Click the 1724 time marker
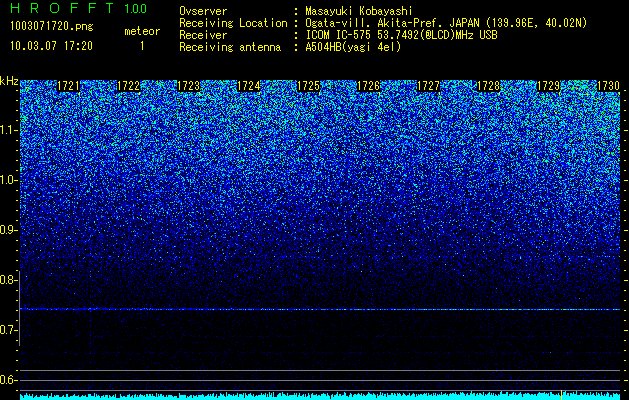Screen dimensions: 629x400 coord(249,86)
